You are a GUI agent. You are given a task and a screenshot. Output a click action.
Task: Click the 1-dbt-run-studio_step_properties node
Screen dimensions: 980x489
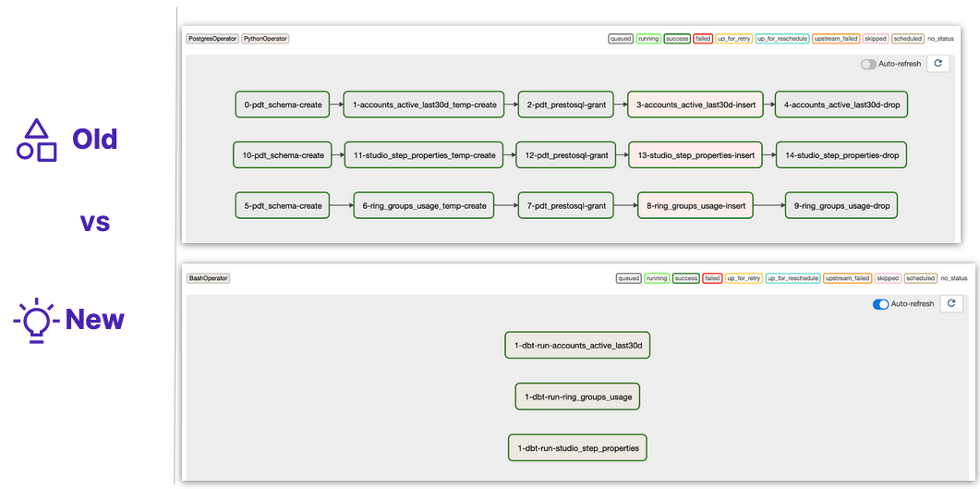click(x=577, y=447)
